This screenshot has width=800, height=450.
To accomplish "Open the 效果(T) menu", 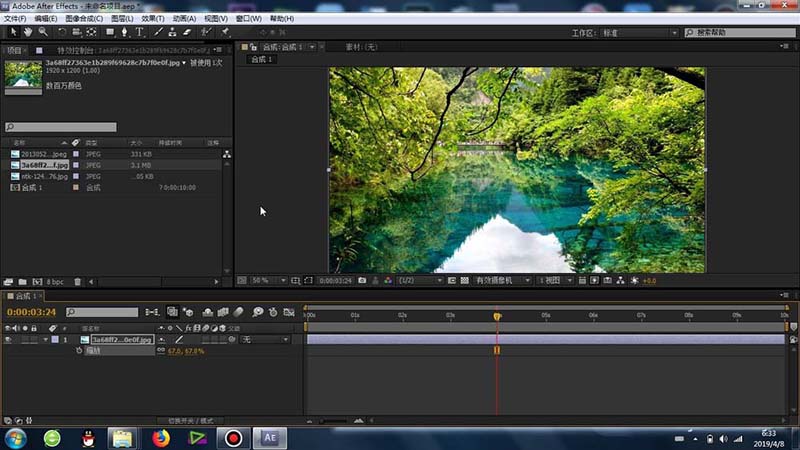I will [153, 18].
